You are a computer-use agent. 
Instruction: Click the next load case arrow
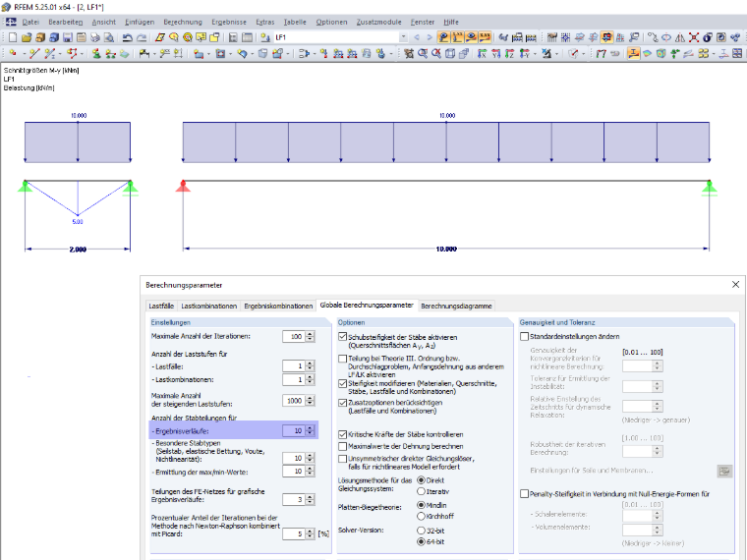click(430, 37)
